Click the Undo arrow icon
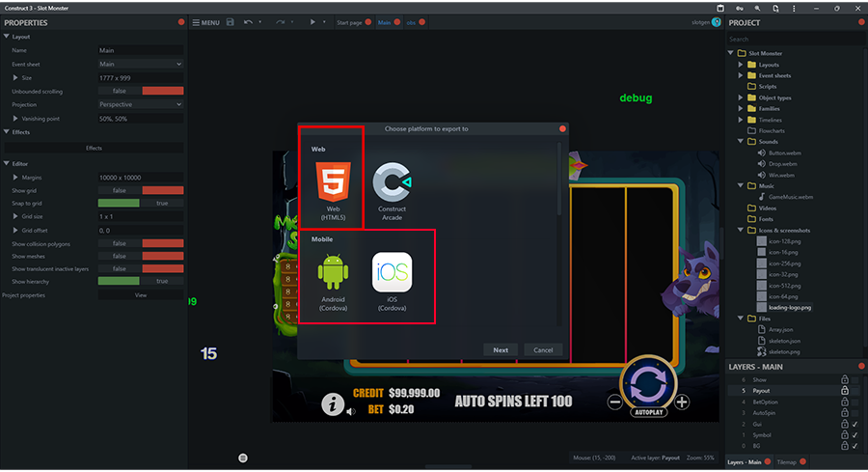The width and height of the screenshot is (868, 472). (x=248, y=22)
